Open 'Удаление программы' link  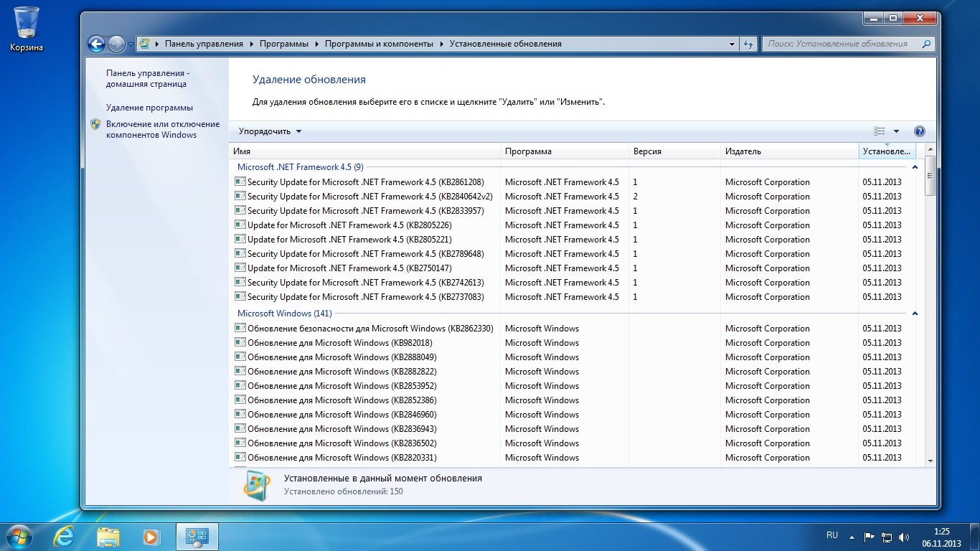[149, 108]
